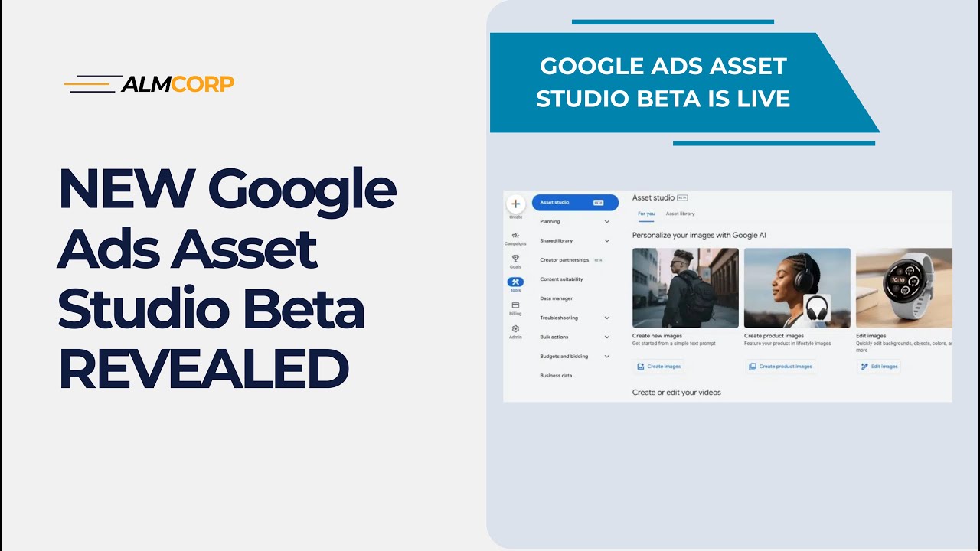Open the man with backpack thumbnail
Image resolution: width=980 pixels, height=551 pixels.
click(685, 288)
